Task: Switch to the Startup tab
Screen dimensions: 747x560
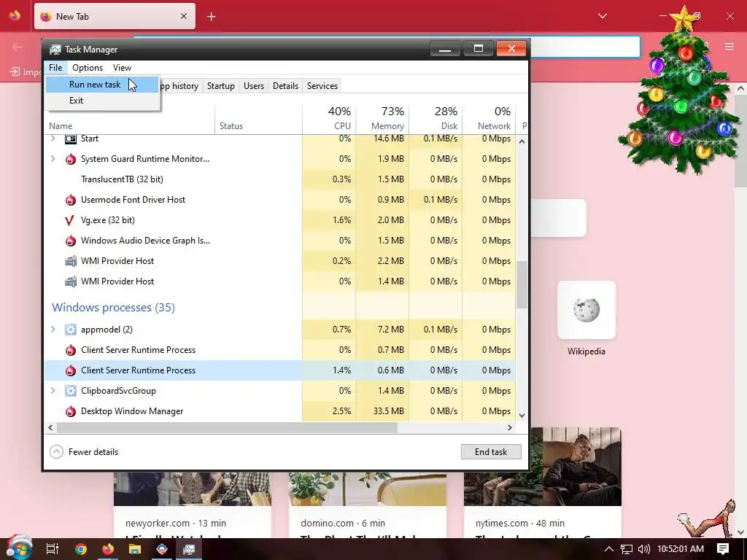Action: [220, 86]
